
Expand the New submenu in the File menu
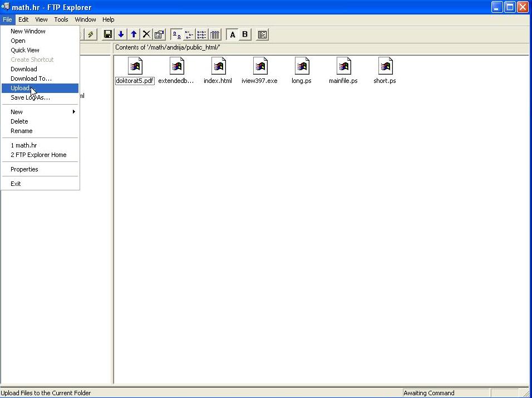pos(40,112)
